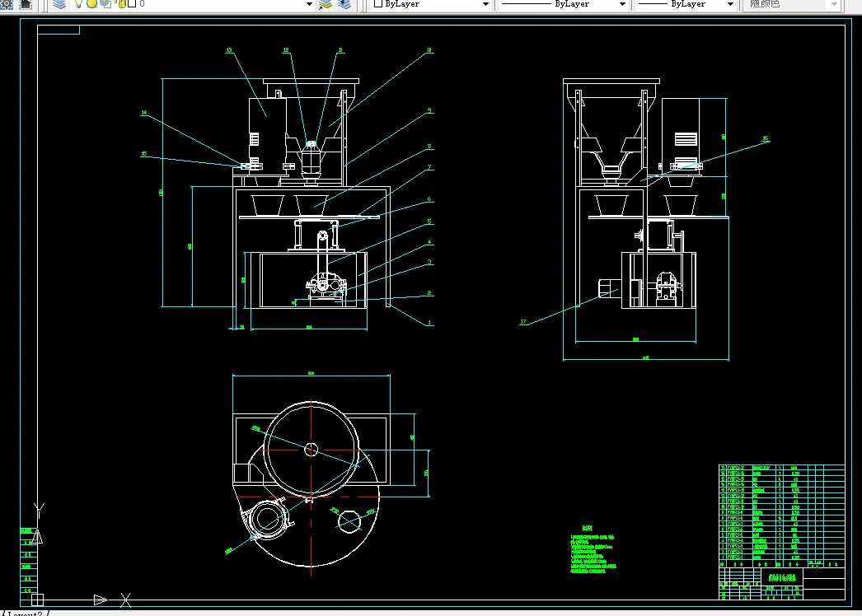Click the My Workspace home icon
Screen dimensions: 862x616
click(26, 4)
